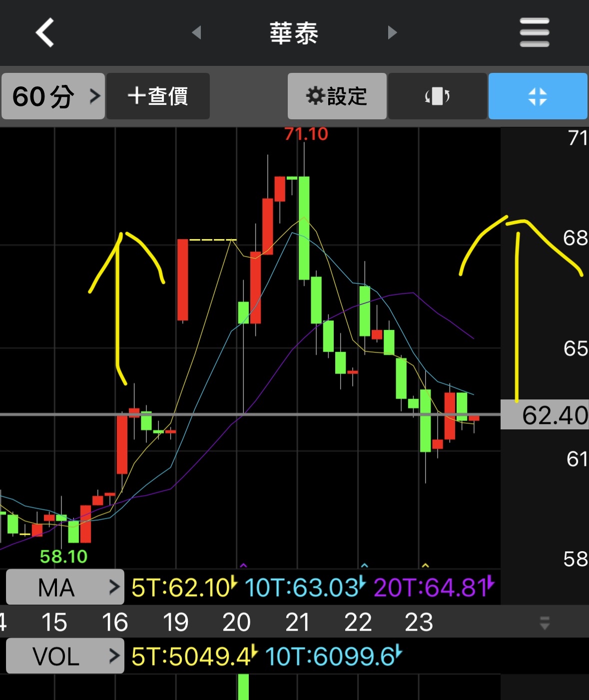Tap date 21 on the time axis

(x=297, y=622)
